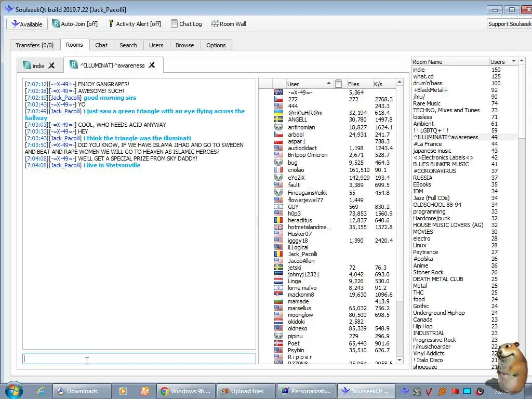This screenshot has width=532, height=399.
Task: Switch to Upload files taskbar window
Action: (247, 391)
